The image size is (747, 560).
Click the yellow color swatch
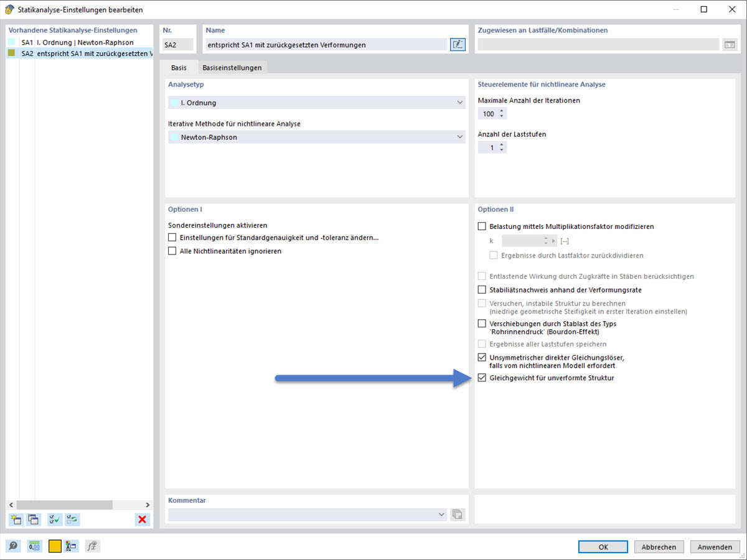click(x=55, y=546)
